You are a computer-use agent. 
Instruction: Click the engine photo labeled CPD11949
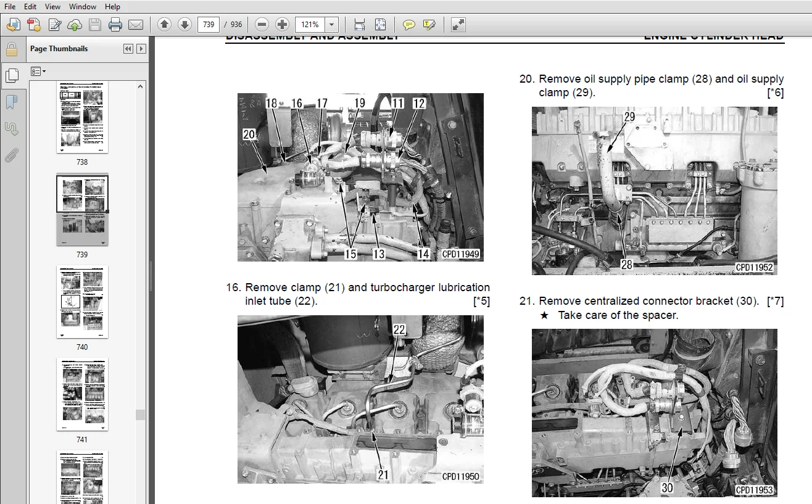point(360,177)
